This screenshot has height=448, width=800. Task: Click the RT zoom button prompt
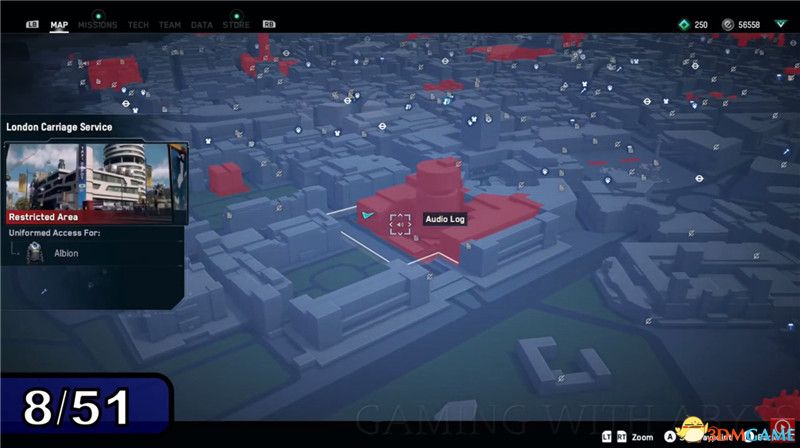(x=621, y=437)
